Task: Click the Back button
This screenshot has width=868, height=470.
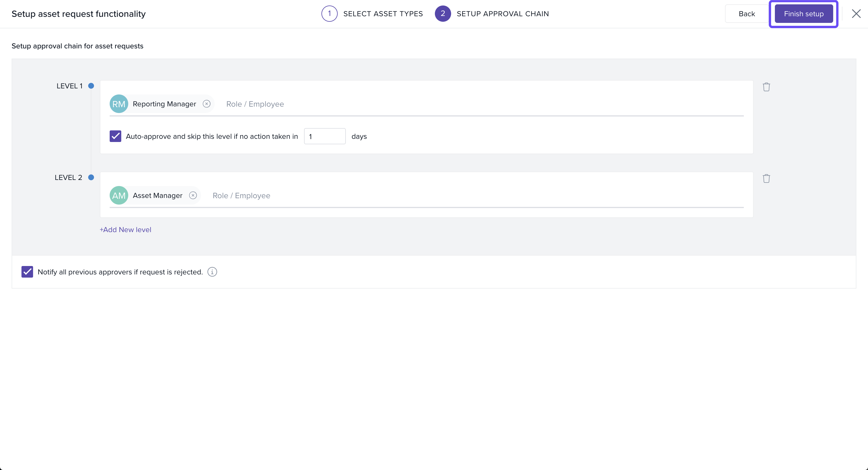Action: pyautogui.click(x=746, y=14)
